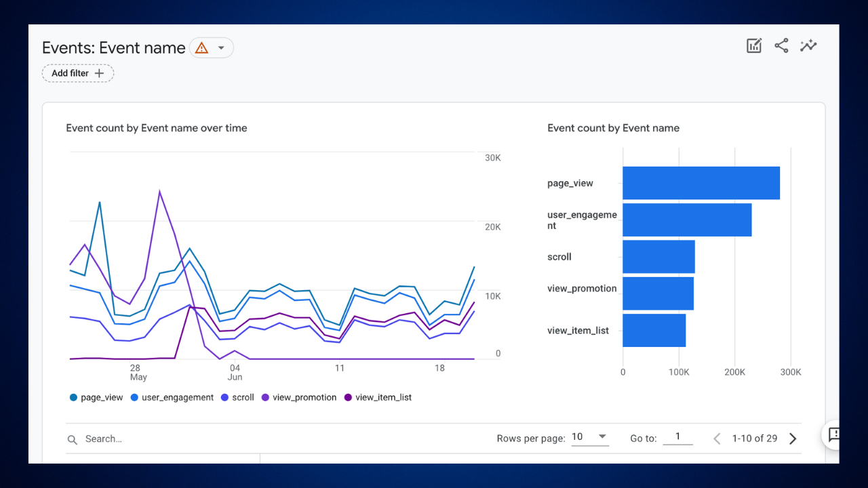Screen dimensions: 868x488
Task: Click the plus icon in Add filter
Action: coord(100,73)
